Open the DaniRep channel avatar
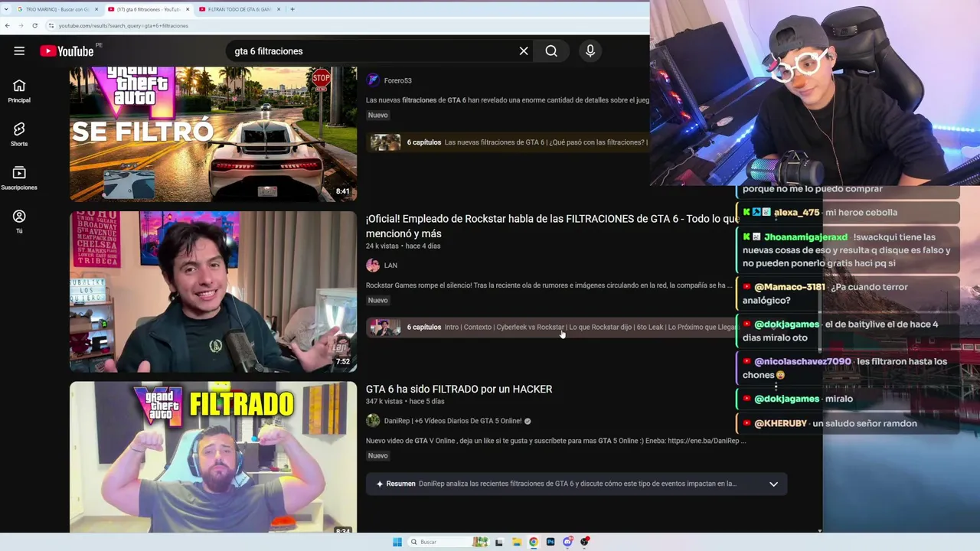Image resolution: width=980 pixels, height=551 pixels. [x=373, y=421]
